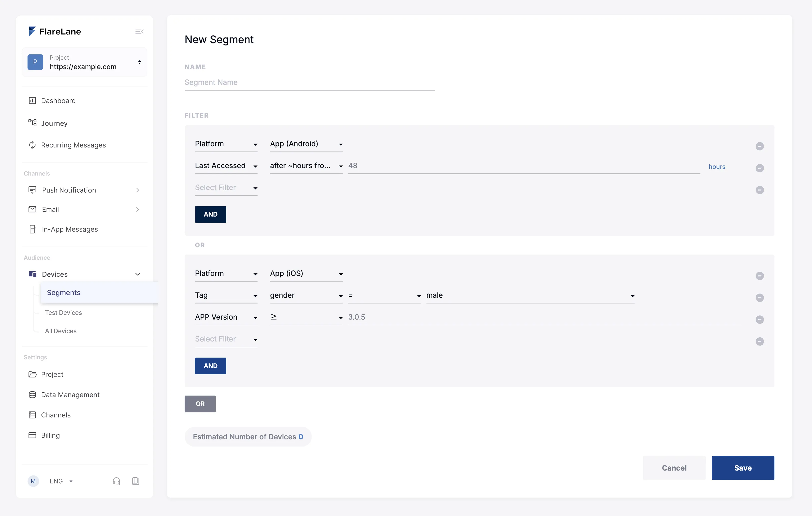Click the FlareLane logo
The width and height of the screenshot is (812, 516).
(55, 31)
